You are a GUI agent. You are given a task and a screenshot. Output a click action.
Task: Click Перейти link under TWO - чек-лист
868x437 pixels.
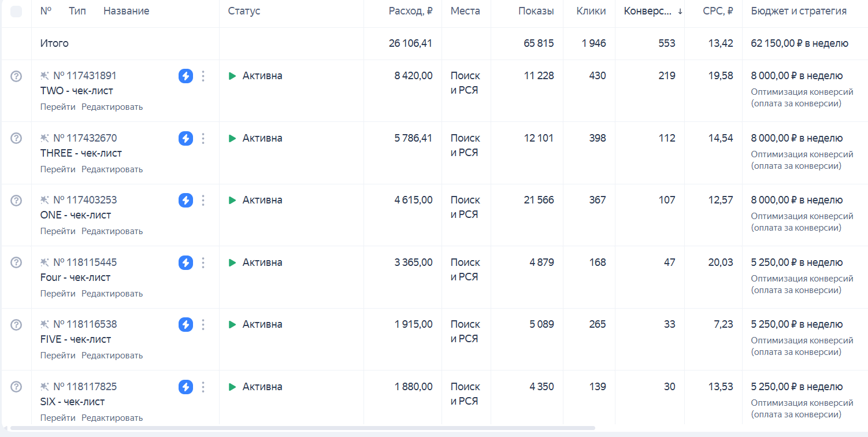click(58, 107)
